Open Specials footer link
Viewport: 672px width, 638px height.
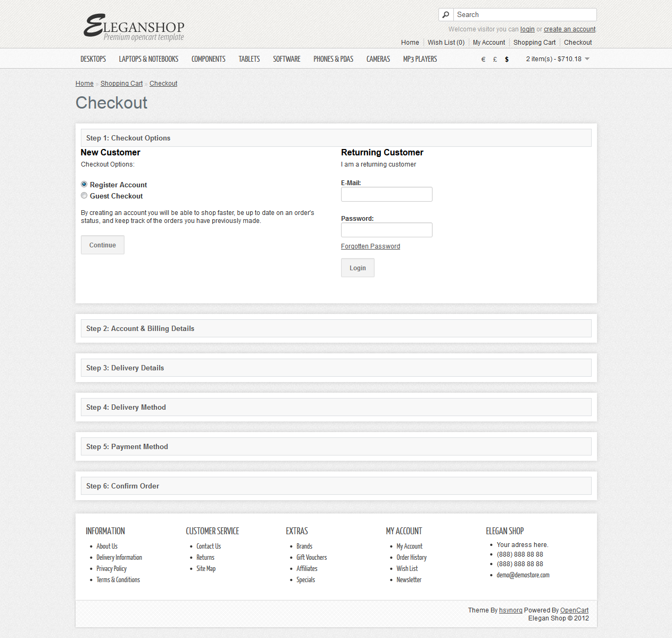pos(306,580)
